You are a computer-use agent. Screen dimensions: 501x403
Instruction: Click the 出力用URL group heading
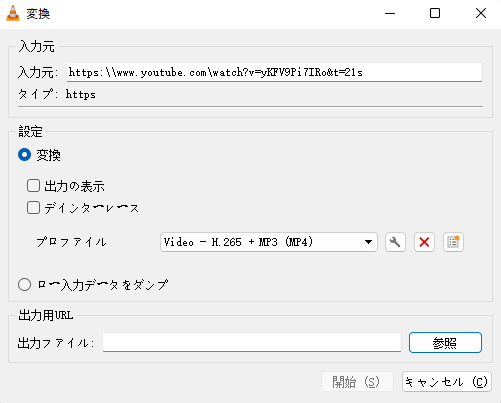coord(46,315)
